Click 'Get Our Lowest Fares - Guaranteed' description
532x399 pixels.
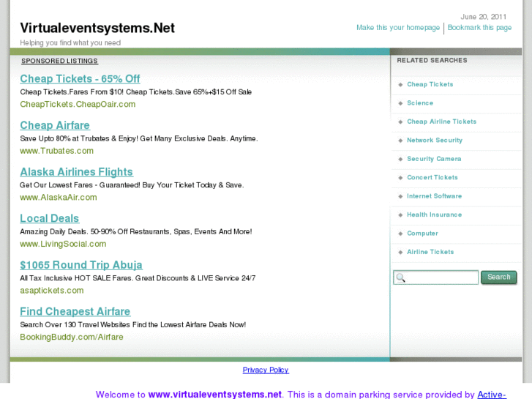[x=132, y=185]
